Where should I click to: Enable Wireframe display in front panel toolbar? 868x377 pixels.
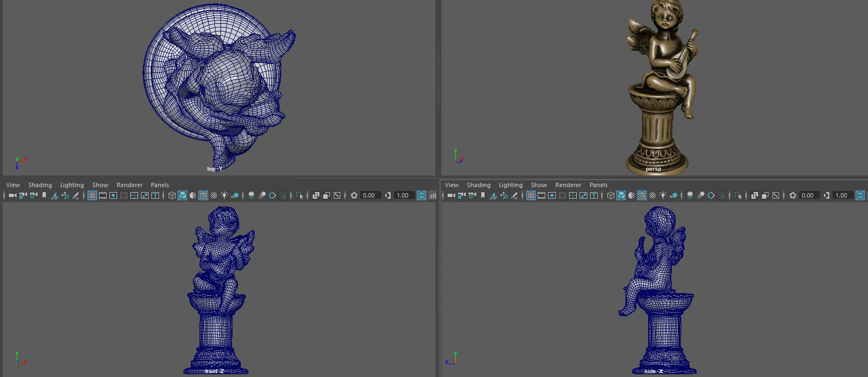click(x=172, y=195)
